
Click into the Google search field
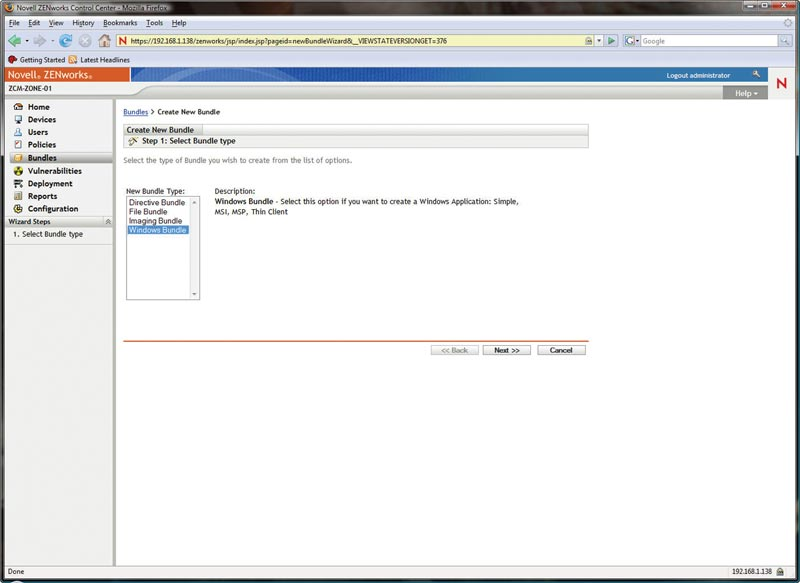pos(709,41)
